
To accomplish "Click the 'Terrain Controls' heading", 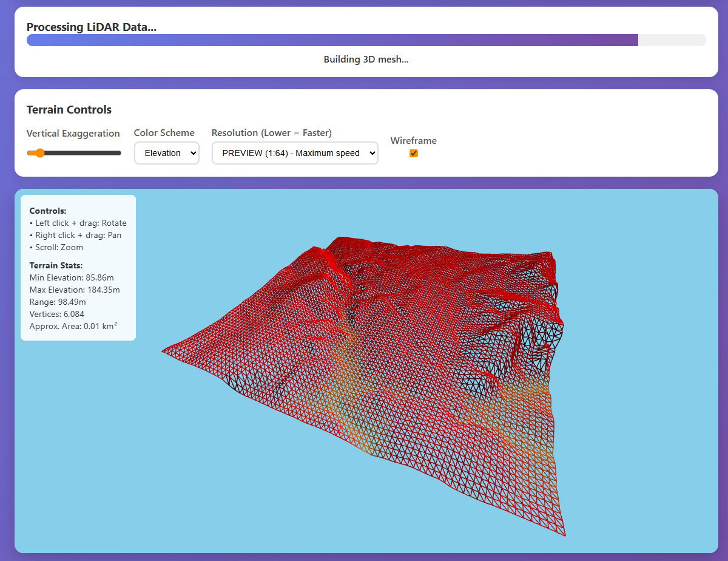I will tap(69, 110).
